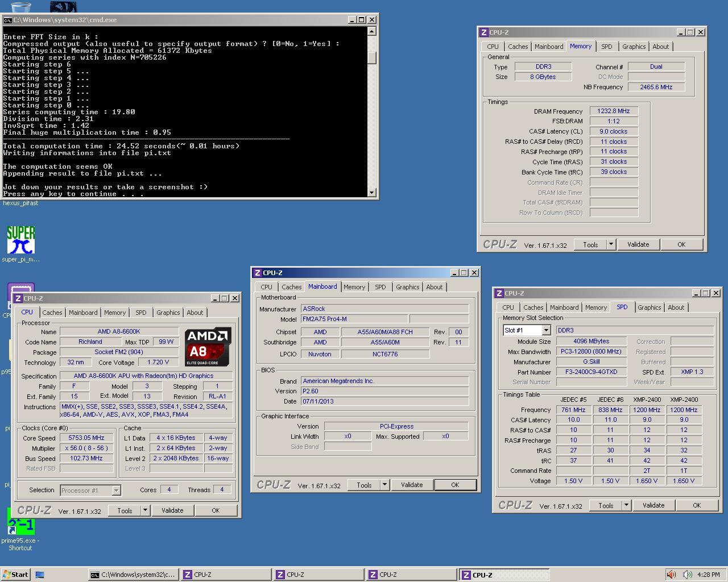Screen dimensions: 728x582
Task: Switch to Memory tab in SPD window
Action: point(596,307)
